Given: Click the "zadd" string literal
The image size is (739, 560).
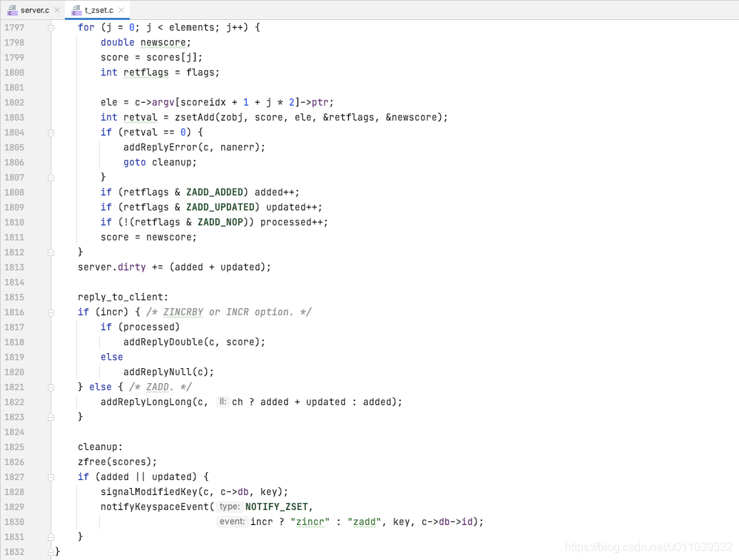Looking at the screenshot, I should [365, 521].
